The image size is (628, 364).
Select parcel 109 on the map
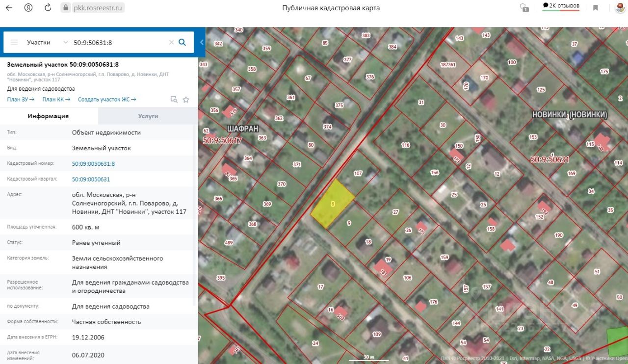(x=377, y=335)
